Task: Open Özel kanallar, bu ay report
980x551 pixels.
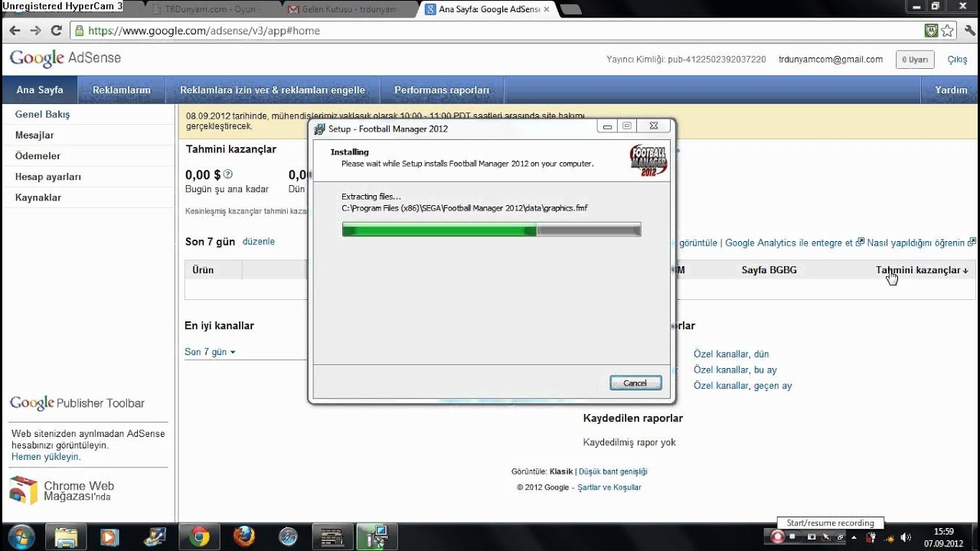Action: [735, 370]
